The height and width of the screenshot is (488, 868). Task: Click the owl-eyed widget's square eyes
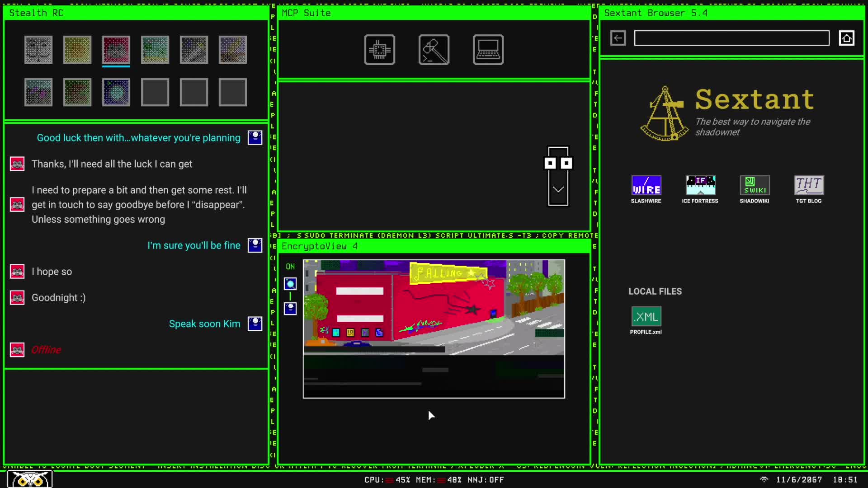click(x=558, y=163)
